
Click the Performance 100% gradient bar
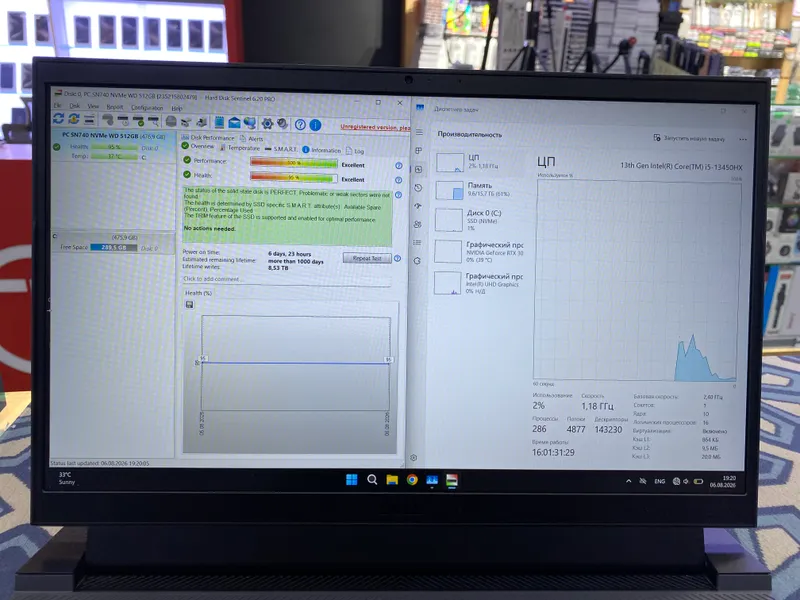[x=293, y=163]
